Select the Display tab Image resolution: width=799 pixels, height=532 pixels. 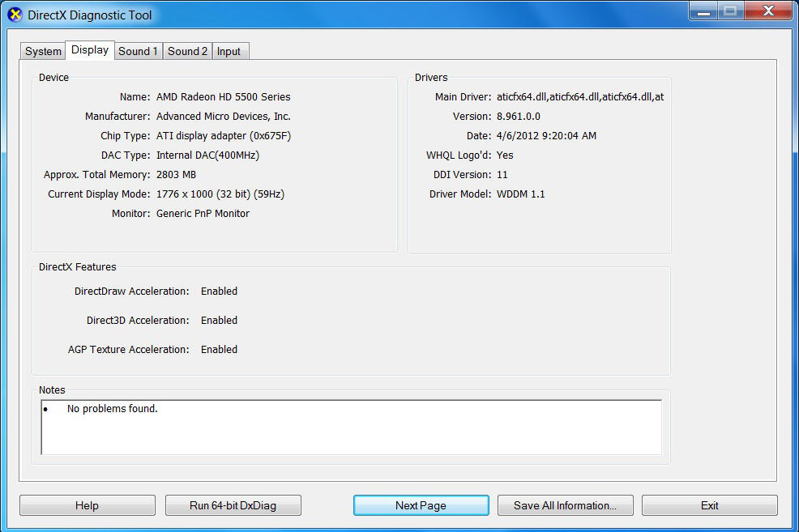click(x=90, y=50)
